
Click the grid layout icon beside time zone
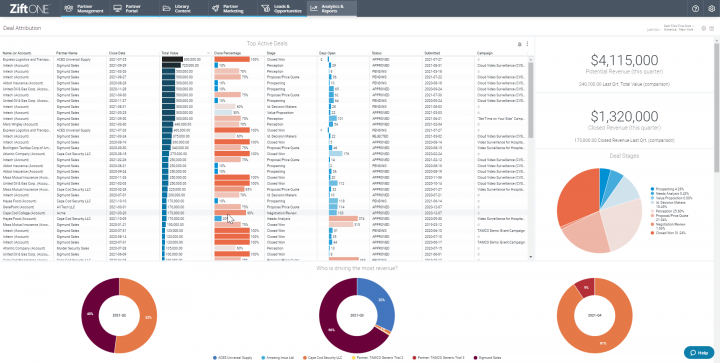711,28
